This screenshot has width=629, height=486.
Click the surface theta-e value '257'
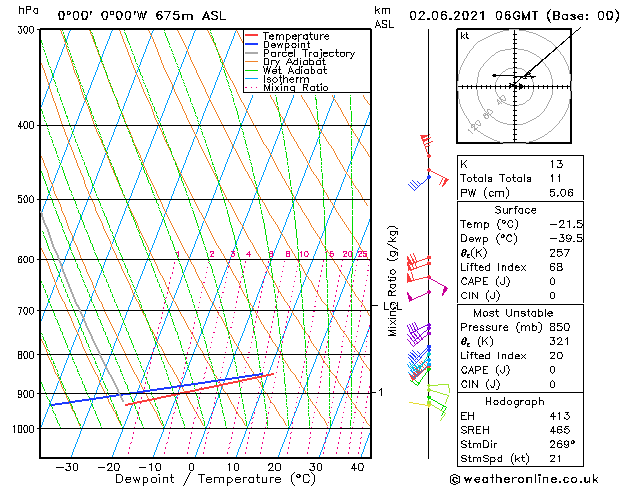[560, 253]
